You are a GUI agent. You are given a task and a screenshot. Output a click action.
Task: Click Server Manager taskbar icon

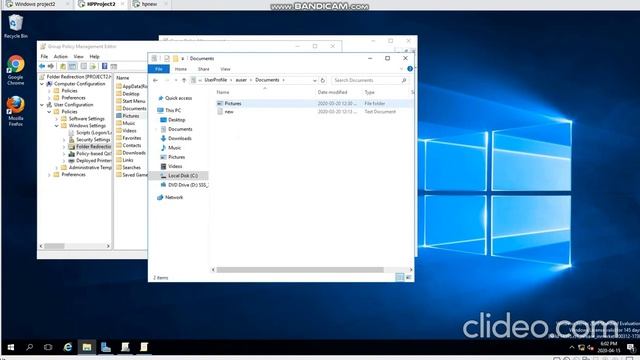tap(106, 347)
